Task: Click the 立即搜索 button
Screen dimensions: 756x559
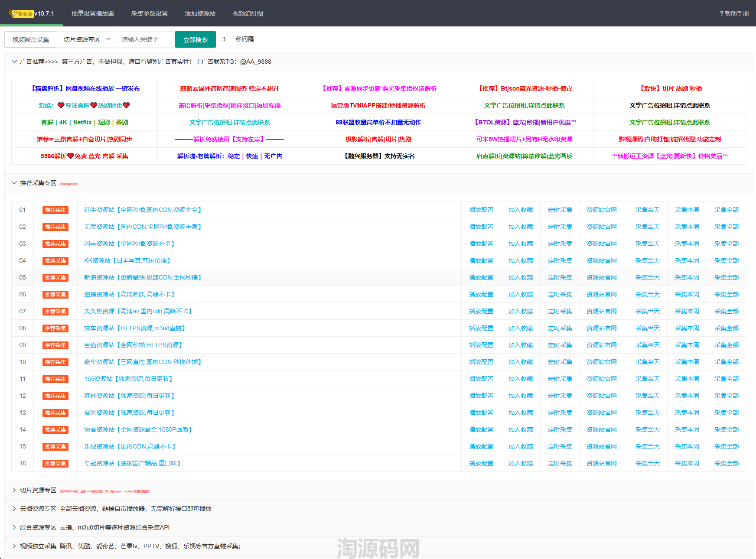Action: tap(196, 39)
